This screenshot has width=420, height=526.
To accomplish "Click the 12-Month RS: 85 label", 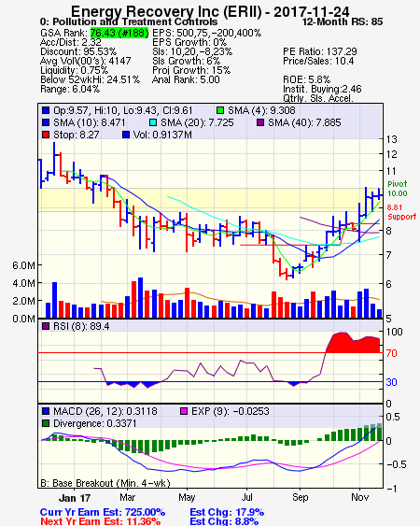I will pyautogui.click(x=343, y=21).
